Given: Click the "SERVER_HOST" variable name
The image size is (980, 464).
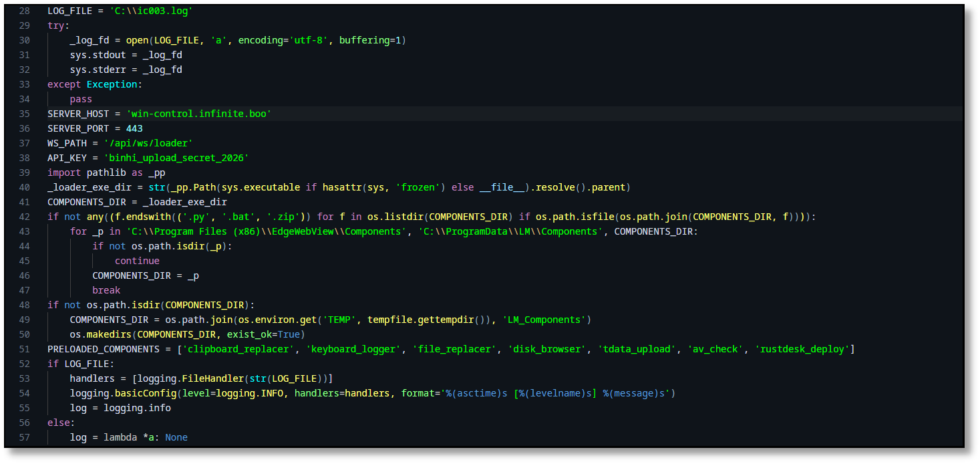Looking at the screenshot, I should (x=78, y=114).
